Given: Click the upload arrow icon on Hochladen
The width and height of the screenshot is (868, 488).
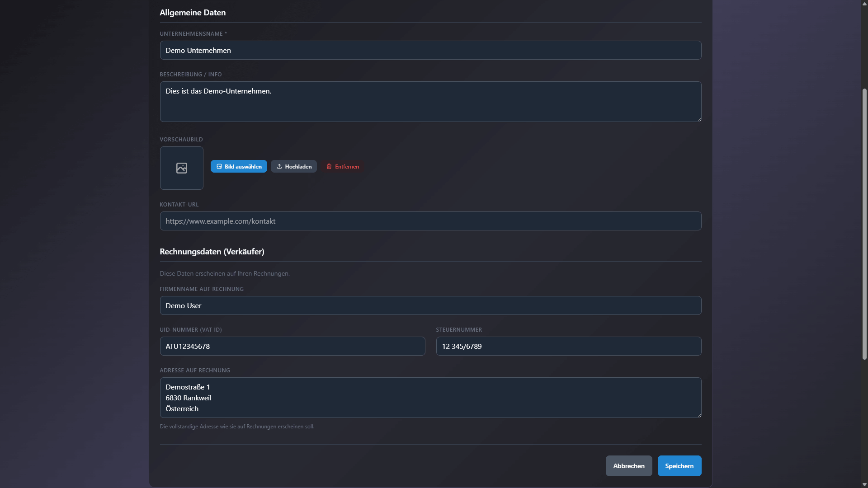Looking at the screenshot, I should pos(279,167).
